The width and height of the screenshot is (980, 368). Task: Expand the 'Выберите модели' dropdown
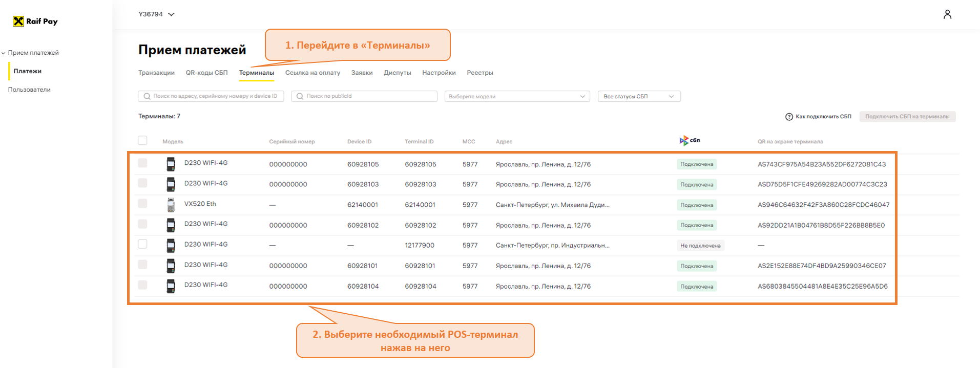click(x=517, y=96)
